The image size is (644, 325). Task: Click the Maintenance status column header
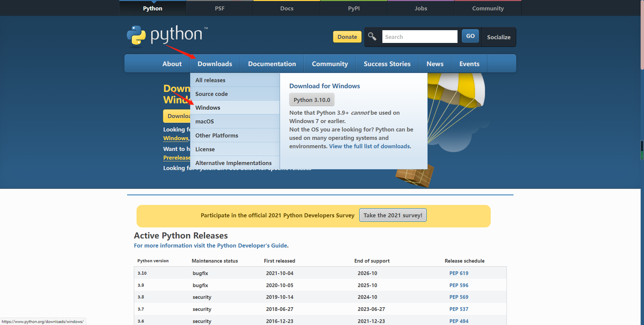(x=215, y=261)
